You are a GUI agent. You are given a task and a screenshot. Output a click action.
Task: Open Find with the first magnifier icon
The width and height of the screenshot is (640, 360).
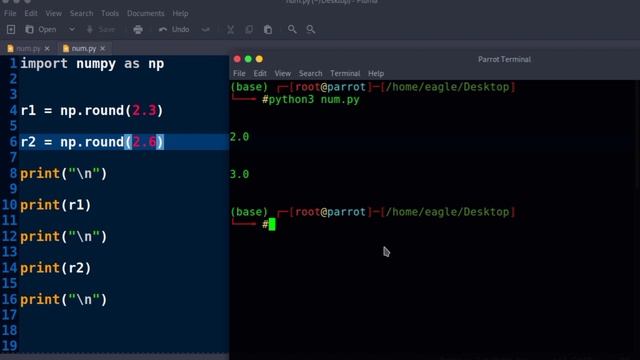(x=292, y=29)
